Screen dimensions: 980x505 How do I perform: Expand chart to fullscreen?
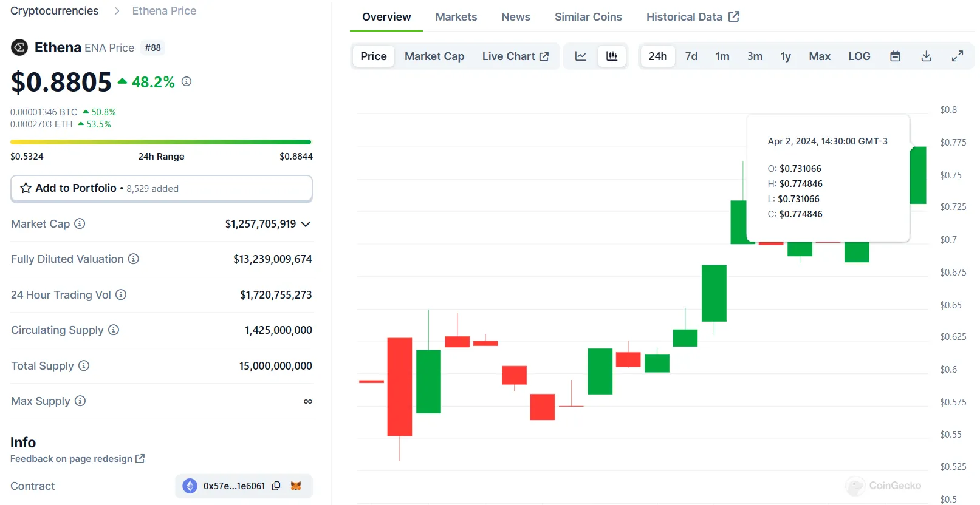(x=957, y=56)
